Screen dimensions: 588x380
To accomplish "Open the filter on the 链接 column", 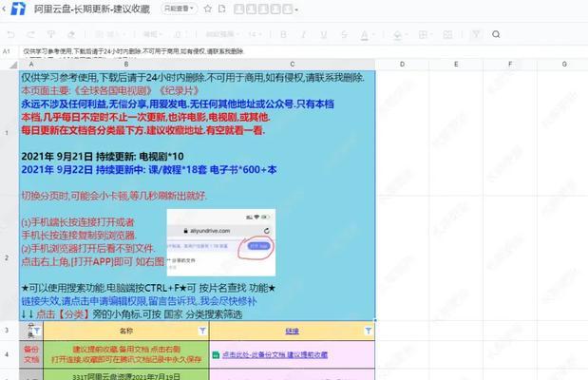I will [x=369, y=331].
